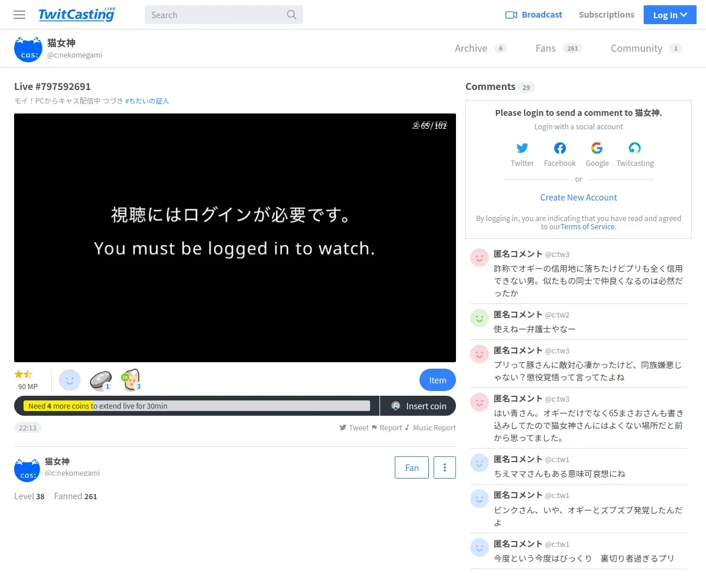This screenshot has height=588, width=706.
Task: Click the Broadcast camera icon
Action: pos(511,15)
